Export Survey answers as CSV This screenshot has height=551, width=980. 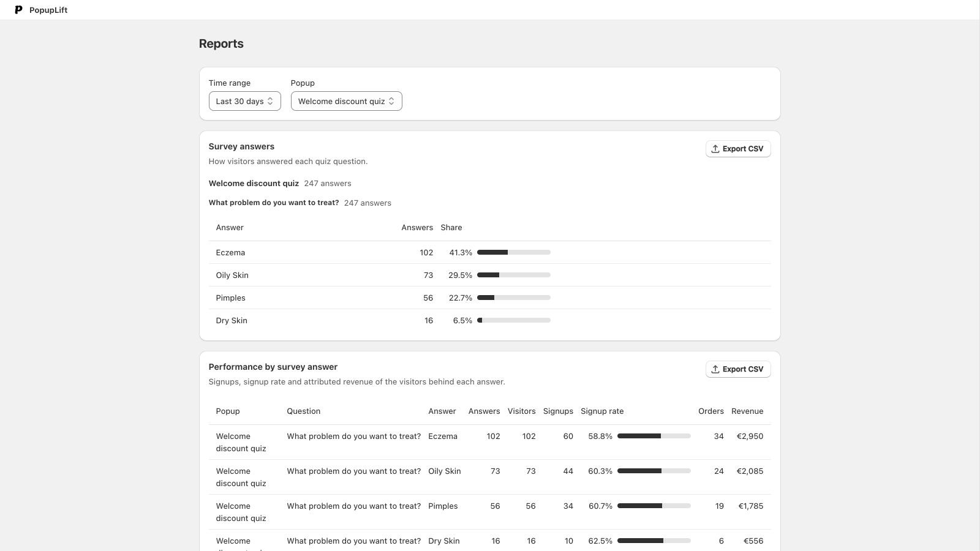(x=738, y=149)
